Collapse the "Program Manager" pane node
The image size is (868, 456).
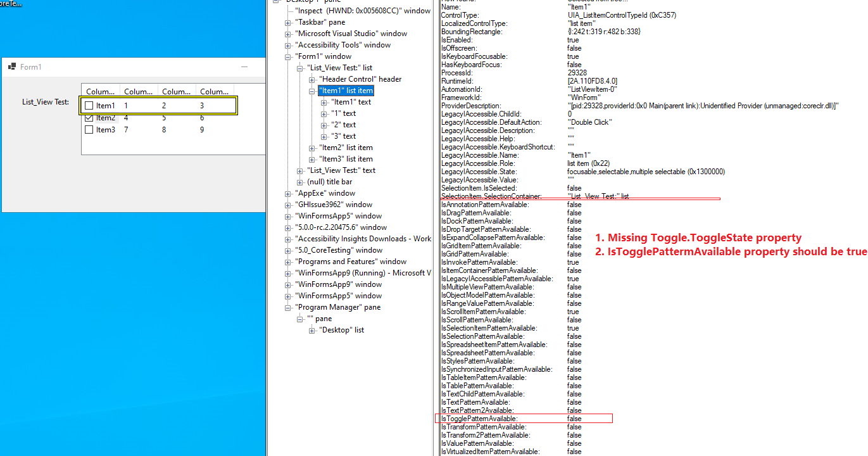(288, 307)
